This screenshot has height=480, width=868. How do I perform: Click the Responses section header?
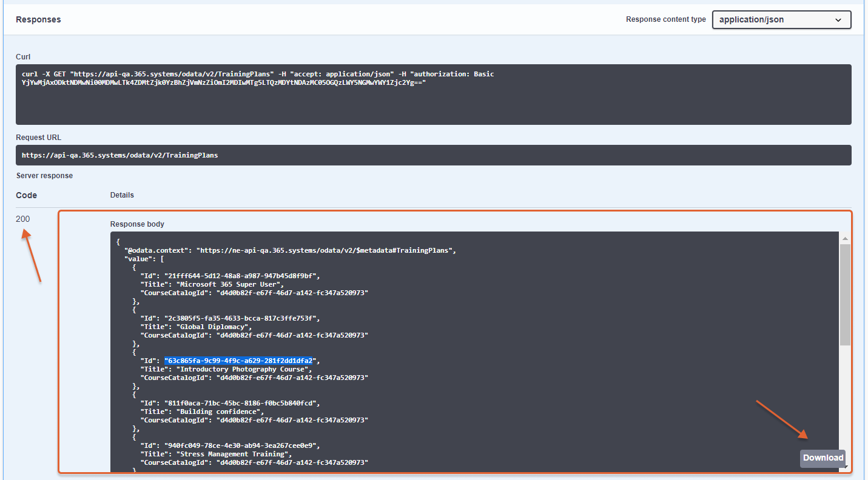pyautogui.click(x=38, y=19)
